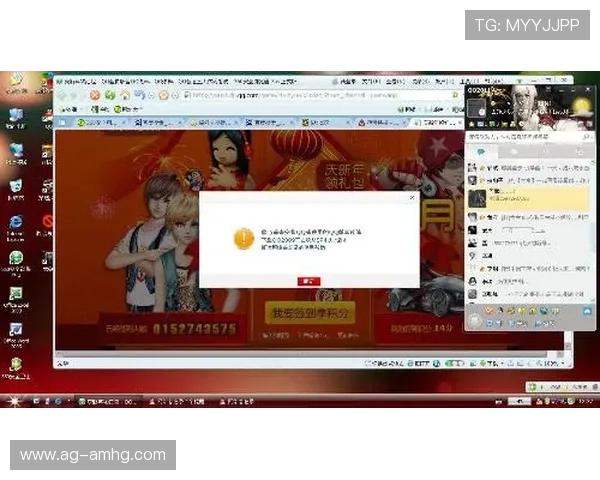Click the red stop button in the browser toolbar
Screen dimensions: 600x480
pyautogui.click(x=95, y=95)
